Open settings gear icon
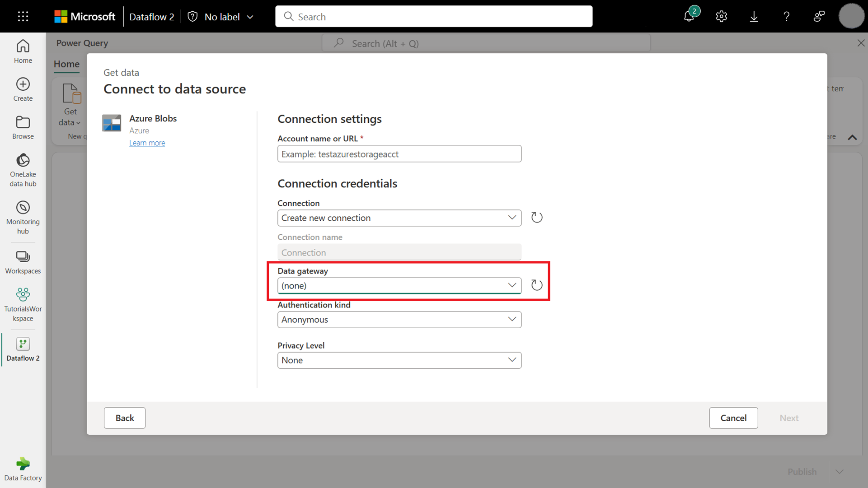This screenshot has width=868, height=488. 721,17
